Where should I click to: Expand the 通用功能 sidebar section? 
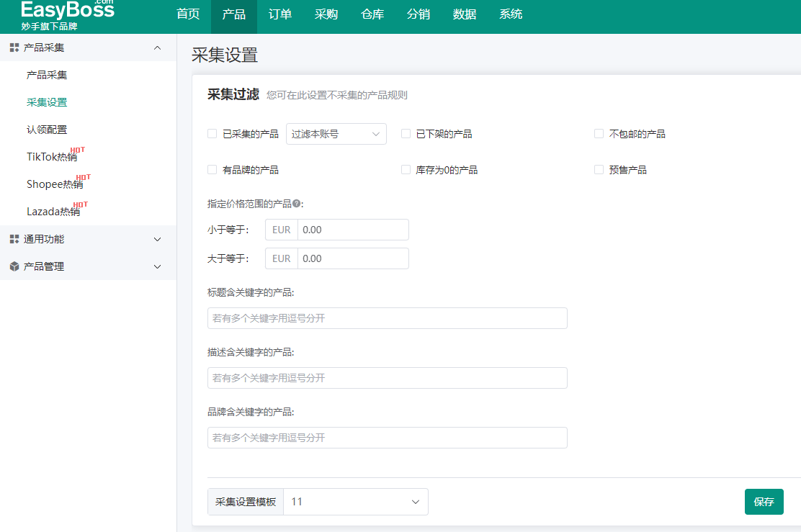157,239
